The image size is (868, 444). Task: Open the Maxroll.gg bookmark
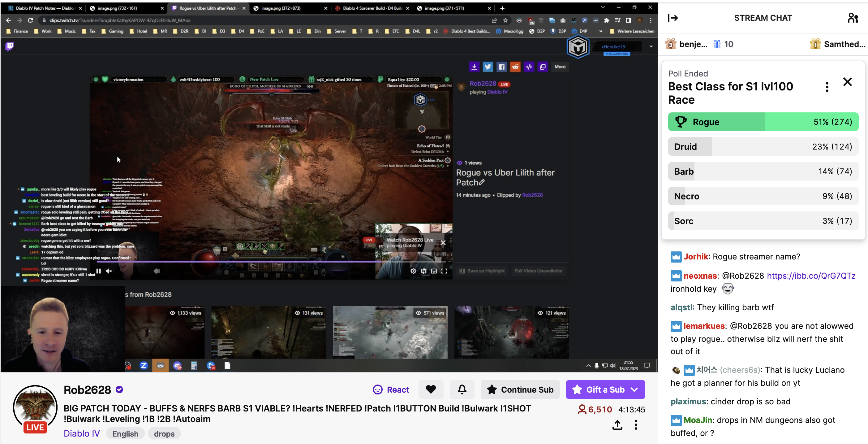click(509, 31)
